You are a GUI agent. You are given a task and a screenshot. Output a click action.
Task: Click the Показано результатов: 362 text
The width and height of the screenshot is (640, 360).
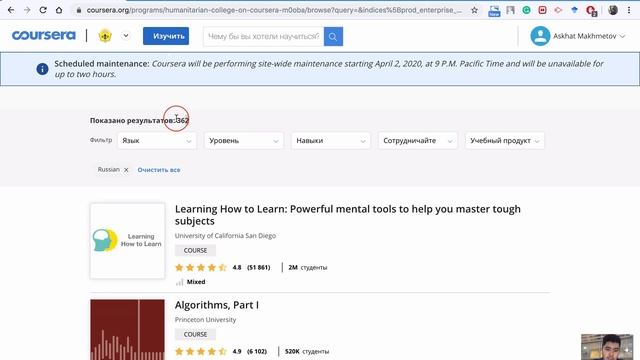pos(139,120)
